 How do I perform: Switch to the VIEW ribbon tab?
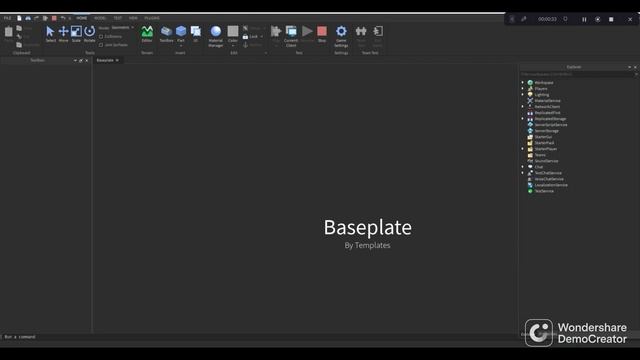133,18
